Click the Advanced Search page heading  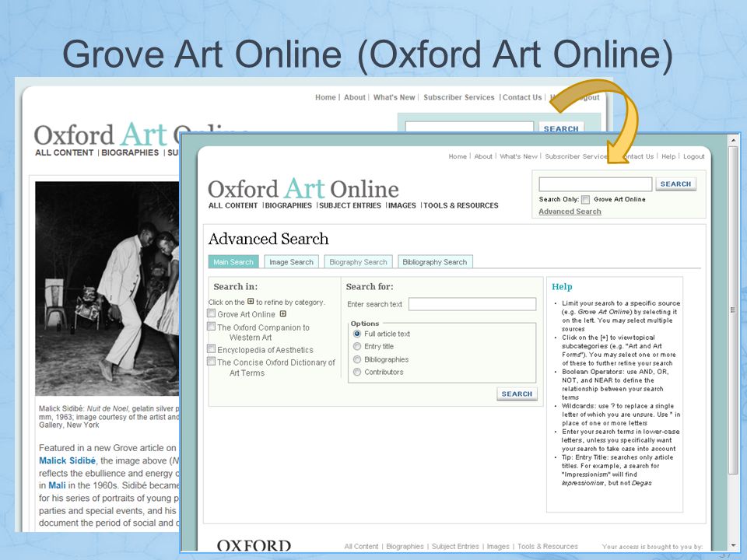click(268, 239)
